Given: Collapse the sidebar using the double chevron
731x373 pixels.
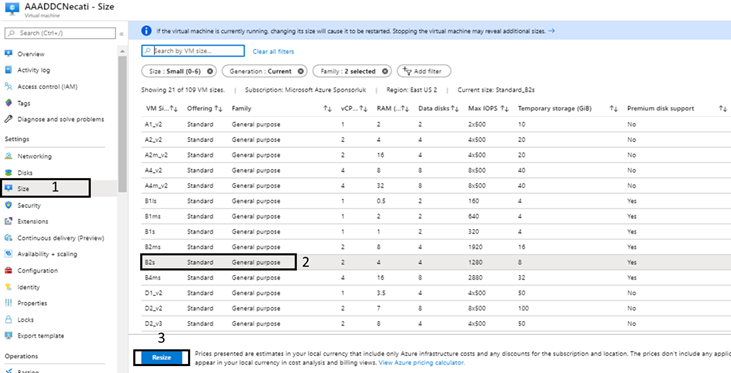Looking at the screenshot, I should tap(121, 34).
